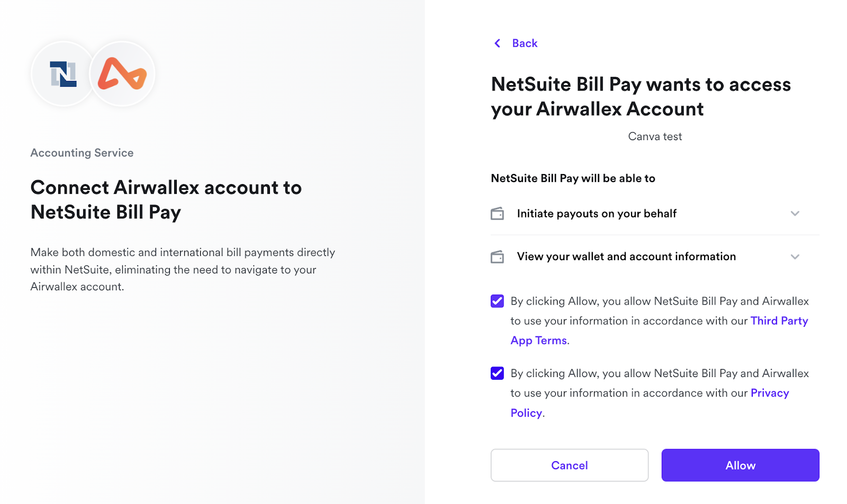Go Back to the previous page
The height and width of the screenshot is (504, 847).
[524, 43]
